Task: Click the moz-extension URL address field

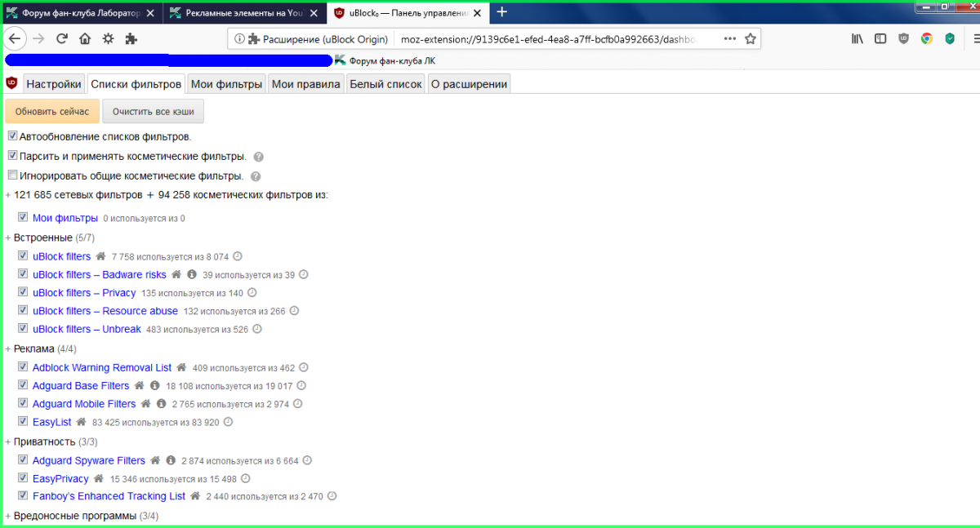Action: click(x=550, y=38)
